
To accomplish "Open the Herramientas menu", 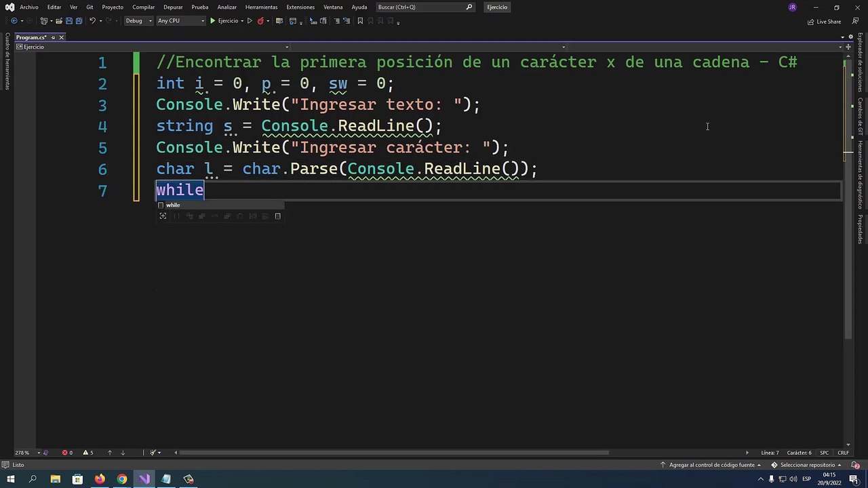I will [x=262, y=7].
